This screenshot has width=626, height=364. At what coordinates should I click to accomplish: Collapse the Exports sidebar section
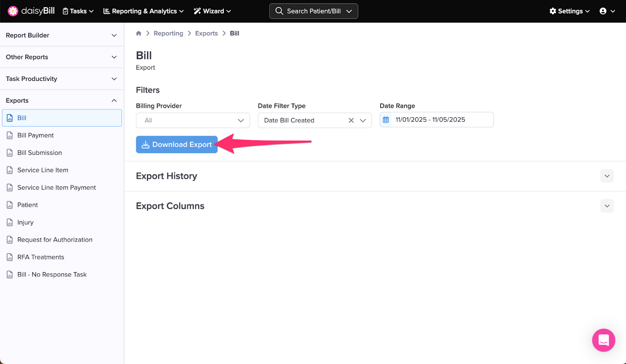click(114, 100)
